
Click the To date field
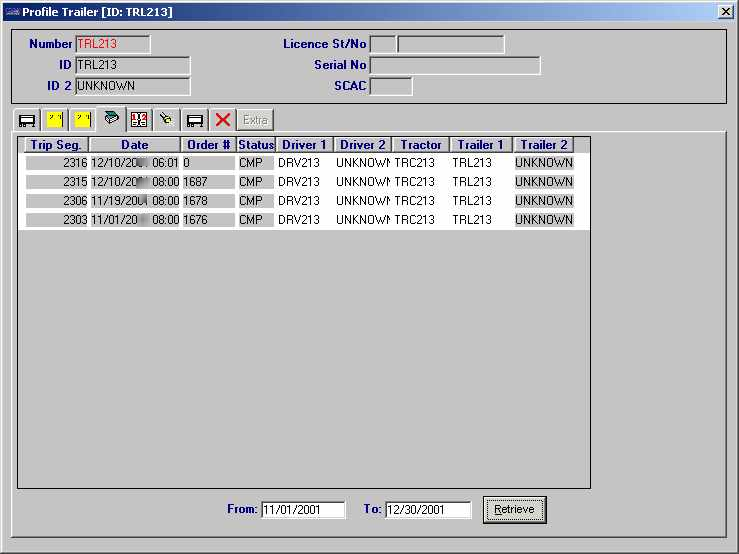click(428, 510)
